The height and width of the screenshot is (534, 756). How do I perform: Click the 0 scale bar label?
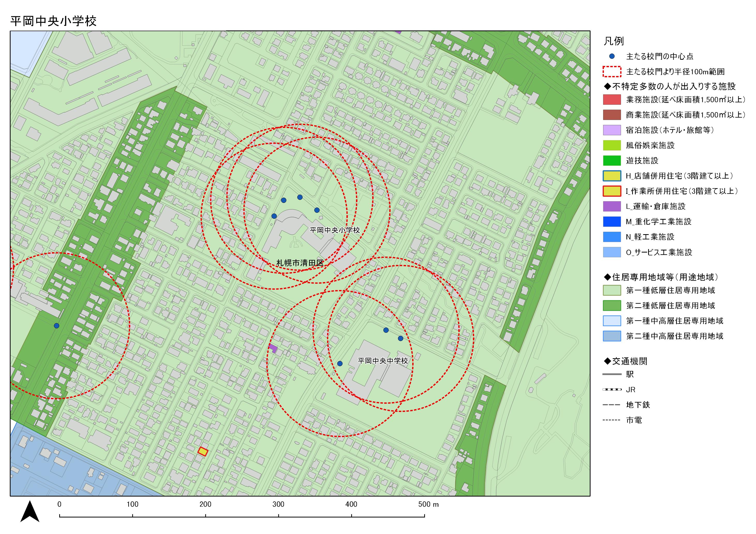pos(59,504)
